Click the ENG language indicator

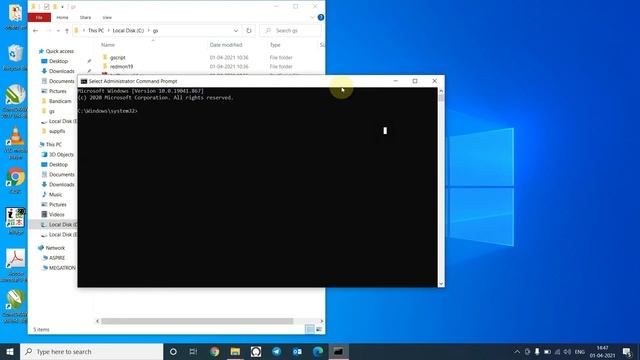[x=580, y=352]
